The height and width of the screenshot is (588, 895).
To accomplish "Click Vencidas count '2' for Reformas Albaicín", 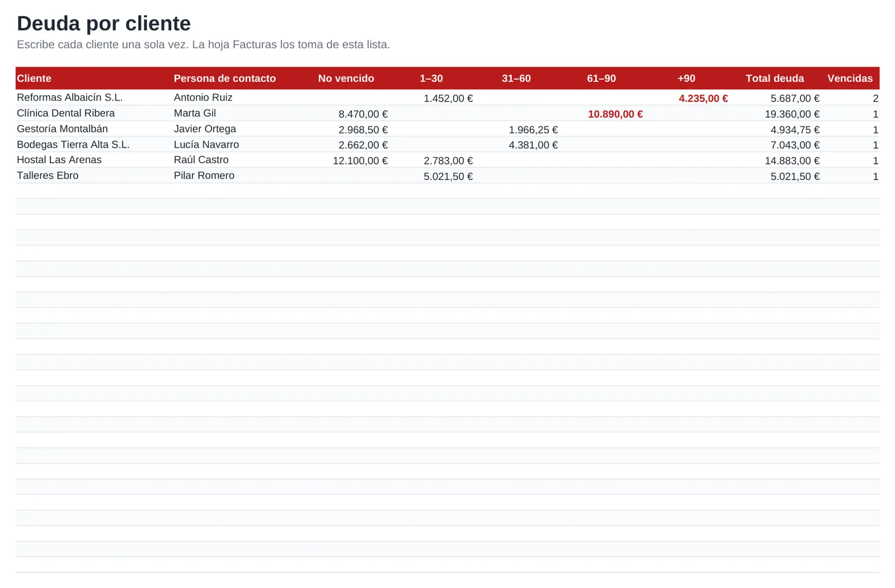I will (x=875, y=98).
